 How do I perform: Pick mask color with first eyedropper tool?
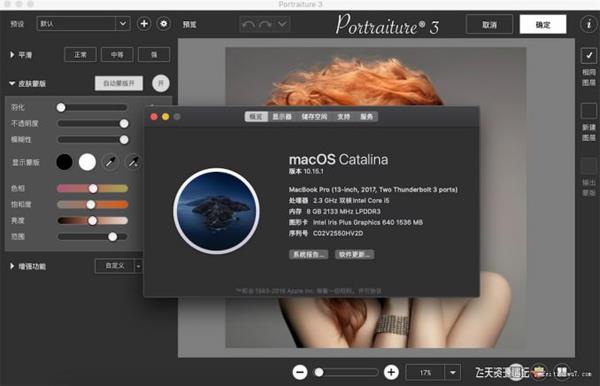coord(111,162)
